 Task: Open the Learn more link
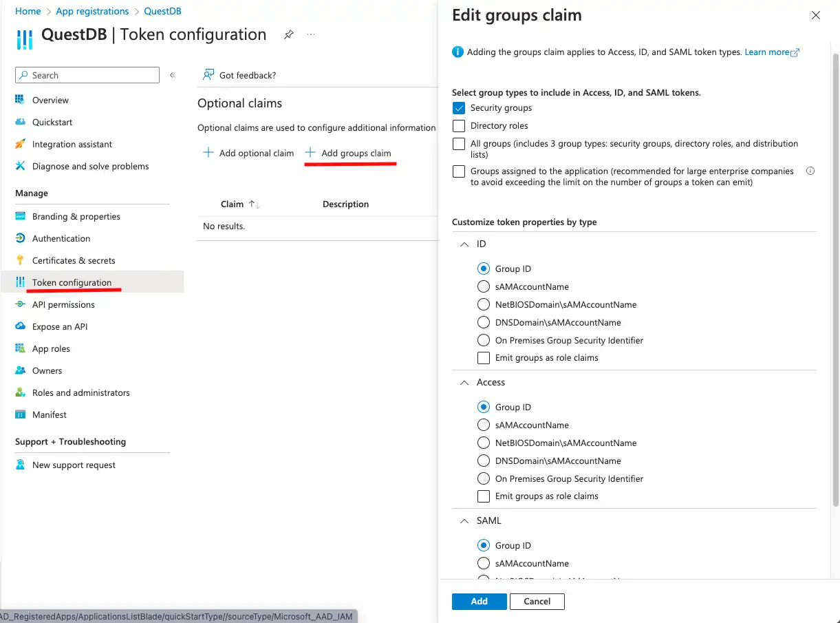767,52
